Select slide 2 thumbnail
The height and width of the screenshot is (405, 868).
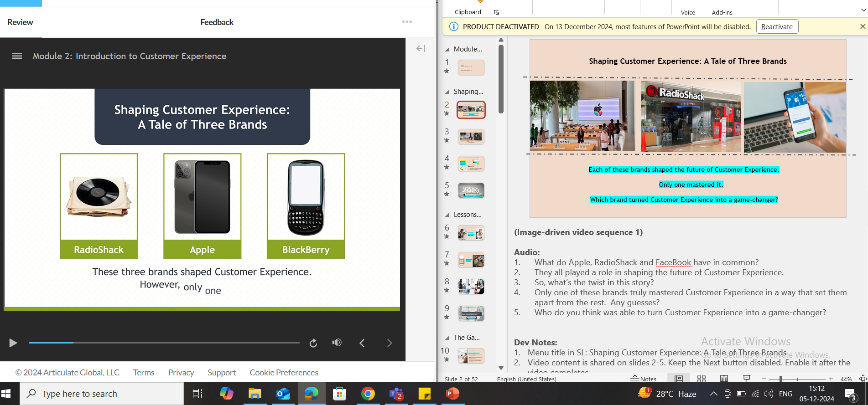click(x=471, y=110)
